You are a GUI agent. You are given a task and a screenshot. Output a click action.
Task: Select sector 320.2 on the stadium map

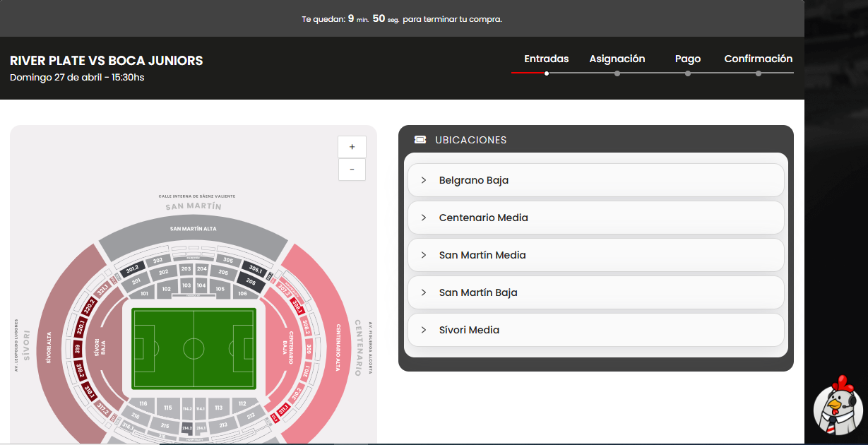(89, 306)
